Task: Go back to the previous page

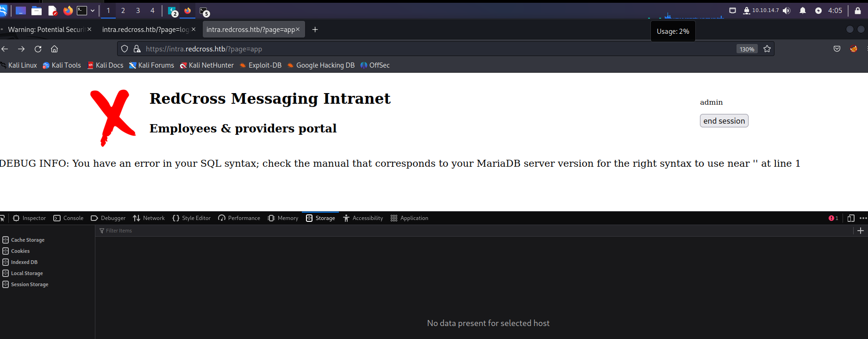Action: click(x=5, y=49)
